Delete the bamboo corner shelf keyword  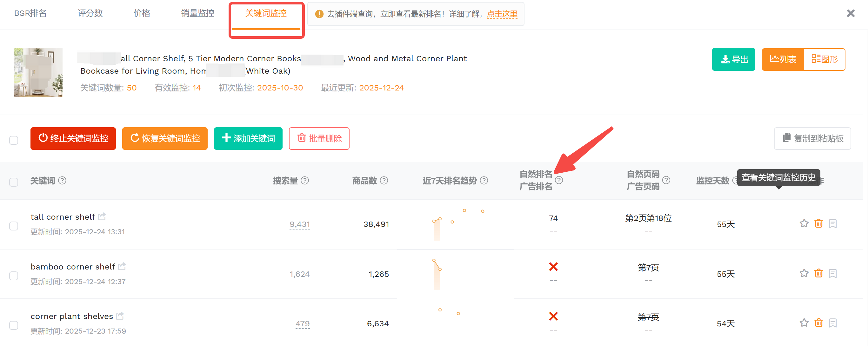coord(818,273)
